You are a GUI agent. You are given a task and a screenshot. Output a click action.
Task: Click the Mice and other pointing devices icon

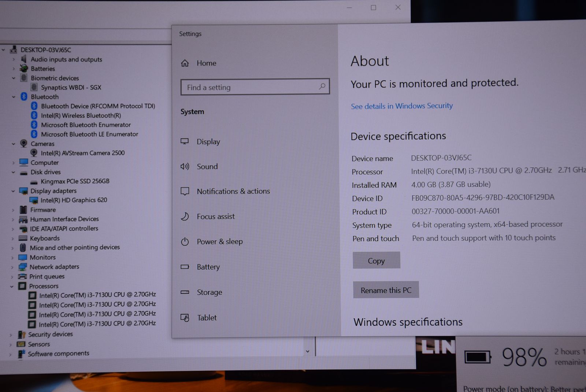23,248
